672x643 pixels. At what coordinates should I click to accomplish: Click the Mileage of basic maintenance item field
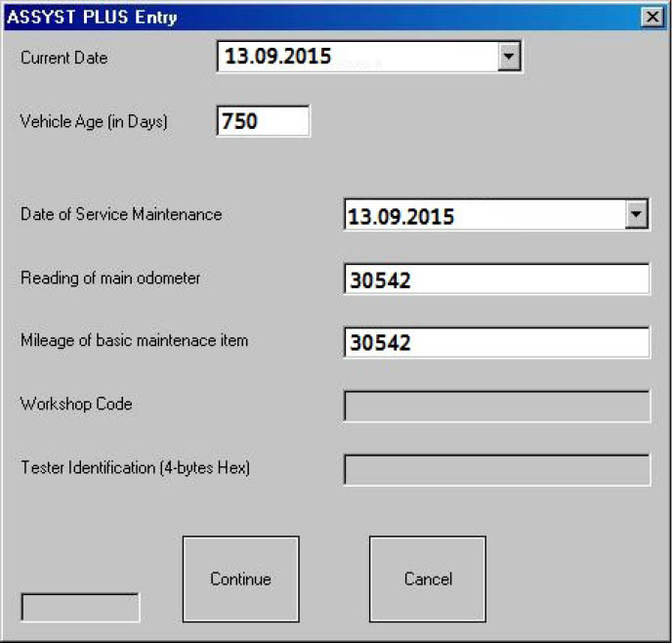496,343
